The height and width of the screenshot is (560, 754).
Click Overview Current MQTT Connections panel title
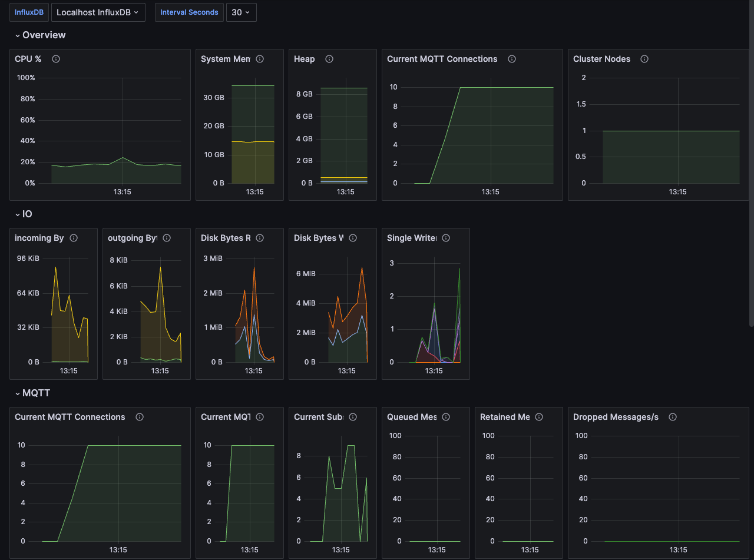(442, 59)
